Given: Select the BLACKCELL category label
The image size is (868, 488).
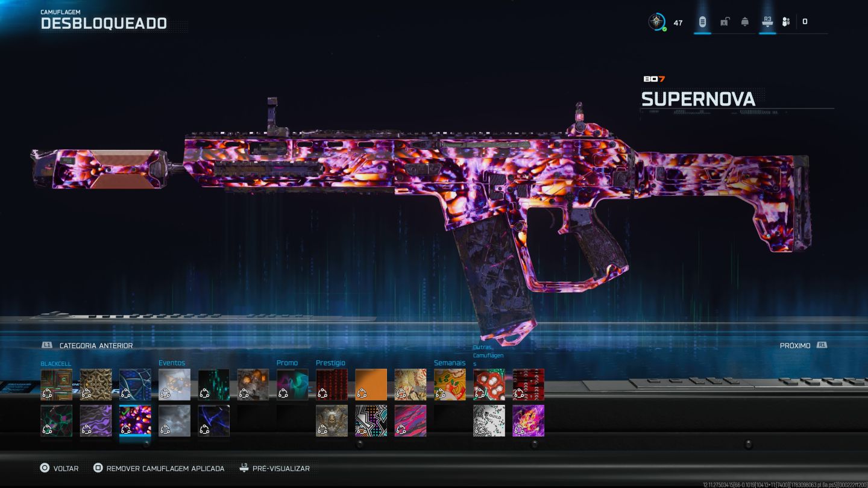Looking at the screenshot, I should click(x=56, y=364).
